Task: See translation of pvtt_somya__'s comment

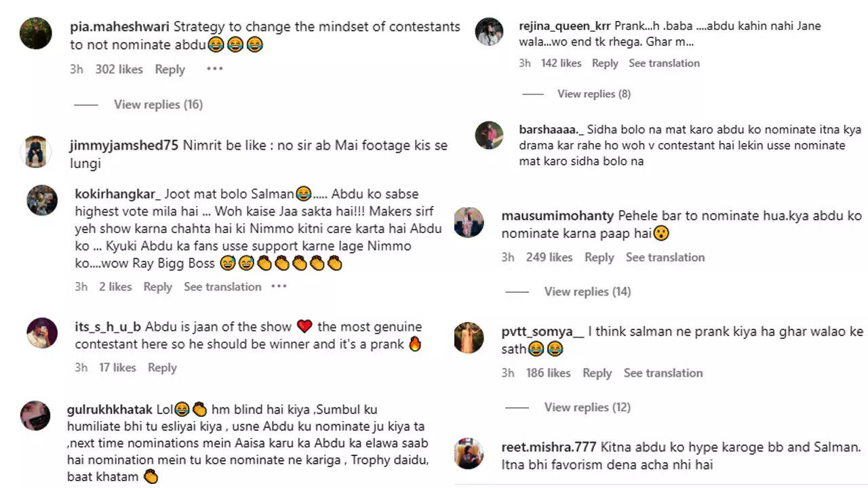Action: click(x=663, y=373)
